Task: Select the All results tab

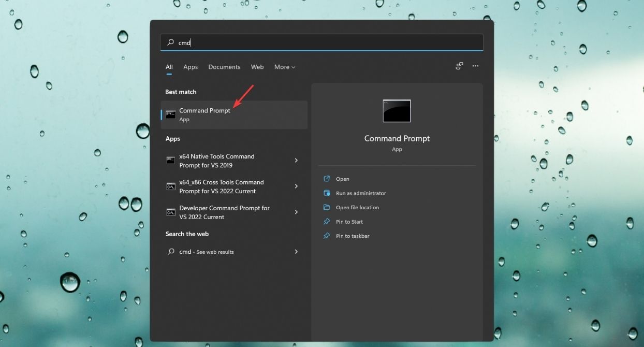Action: point(169,67)
